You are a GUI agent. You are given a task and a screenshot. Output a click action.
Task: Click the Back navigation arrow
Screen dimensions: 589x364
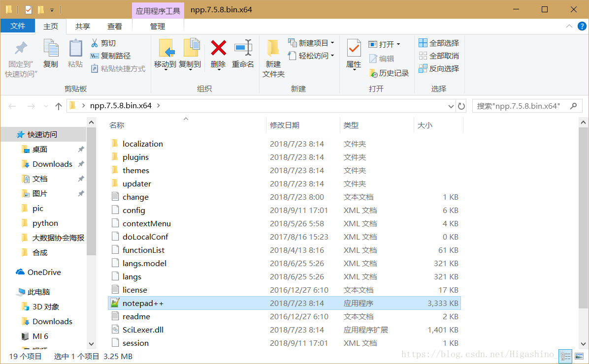12,106
